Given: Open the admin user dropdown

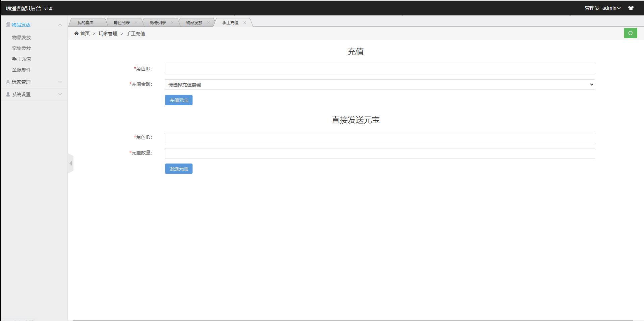Looking at the screenshot, I should (x=611, y=8).
